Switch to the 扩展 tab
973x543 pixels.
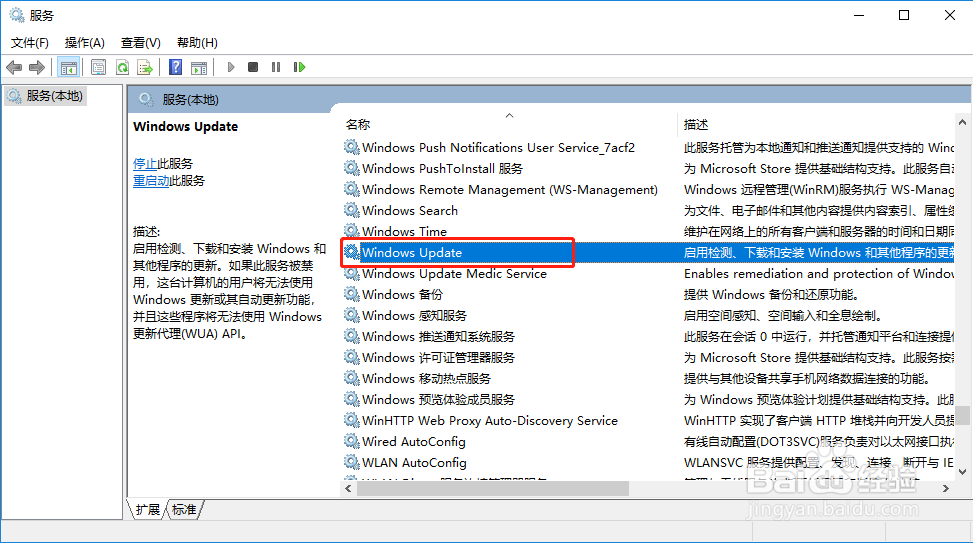[x=148, y=509]
